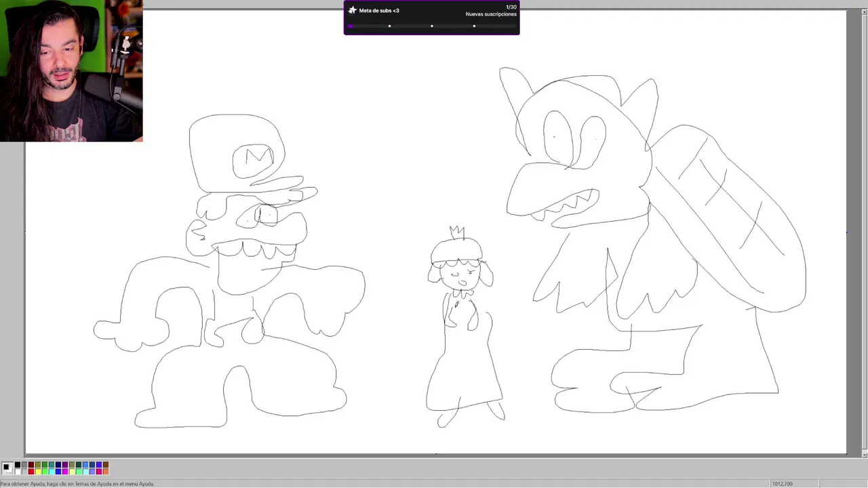Click the canvas bottom-center resize handle

point(436,455)
